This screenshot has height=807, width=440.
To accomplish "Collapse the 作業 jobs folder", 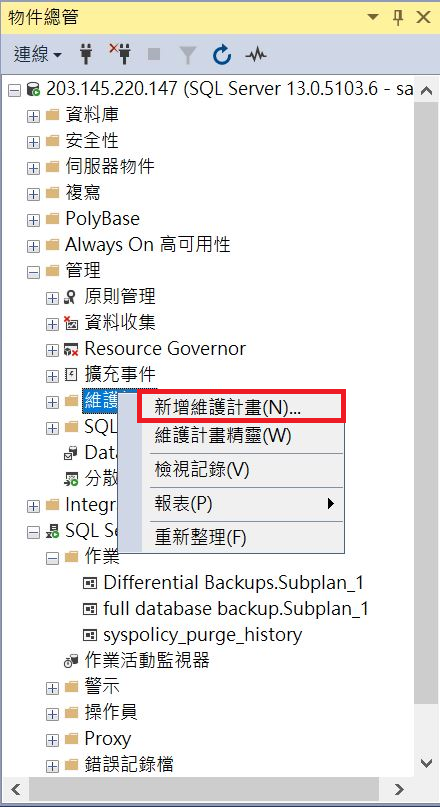I will pos(52,558).
